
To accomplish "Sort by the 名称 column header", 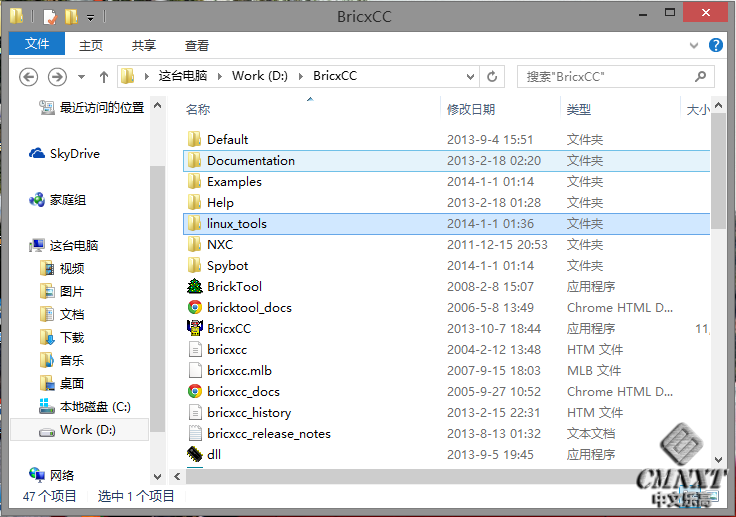I will click(x=198, y=109).
